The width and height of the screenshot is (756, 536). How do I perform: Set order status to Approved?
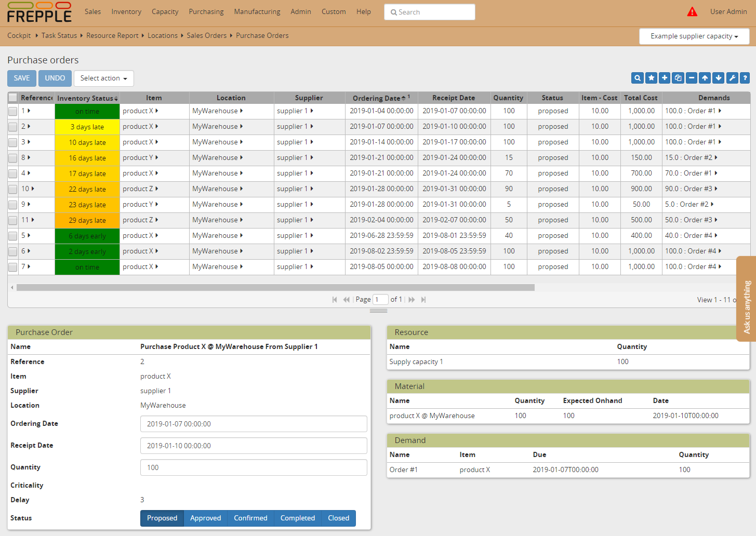pyautogui.click(x=205, y=518)
